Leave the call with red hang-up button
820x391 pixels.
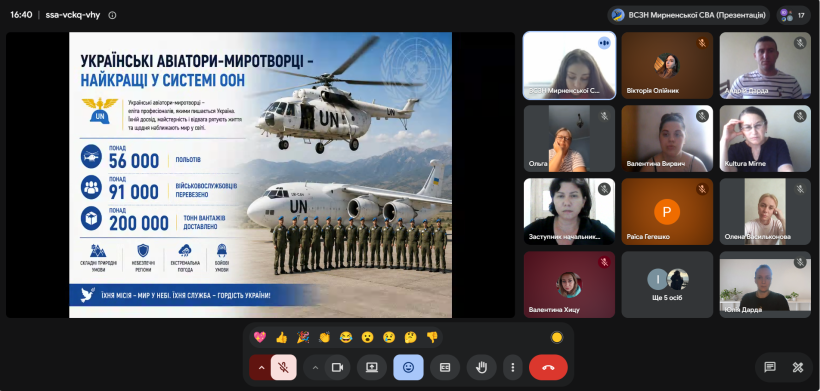click(x=548, y=367)
